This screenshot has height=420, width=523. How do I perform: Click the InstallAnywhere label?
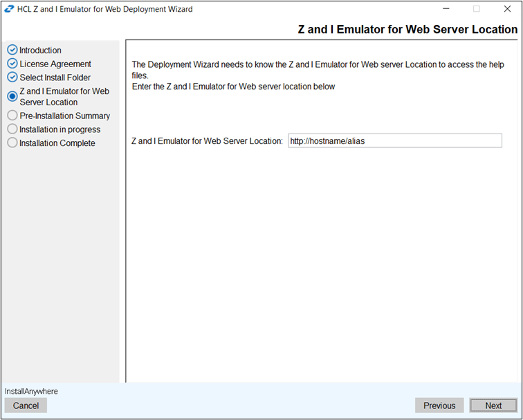tap(31, 392)
